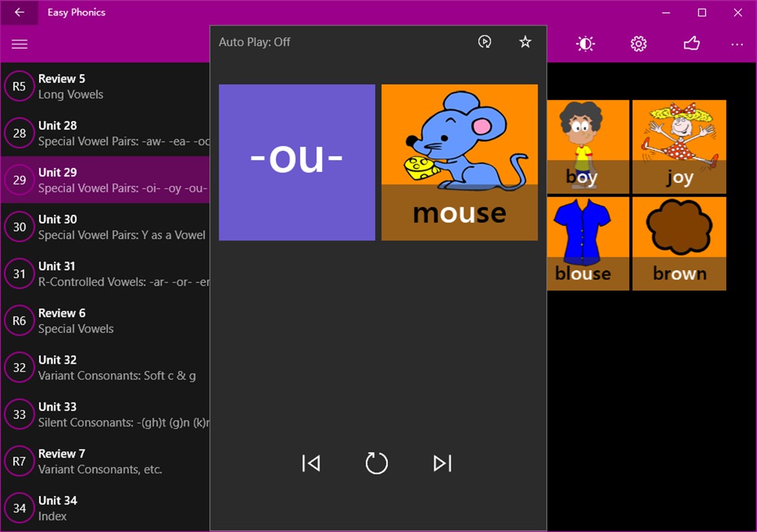Open the ellipsis more-options menu

[x=737, y=43]
